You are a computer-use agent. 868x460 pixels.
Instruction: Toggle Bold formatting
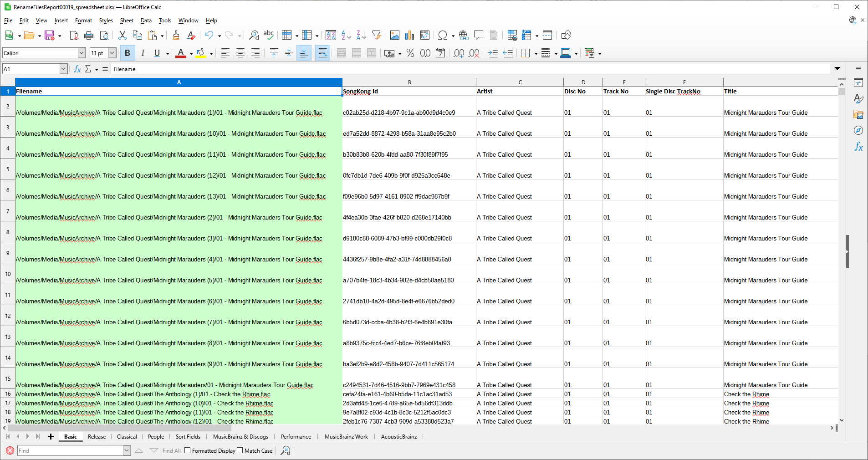tap(128, 53)
